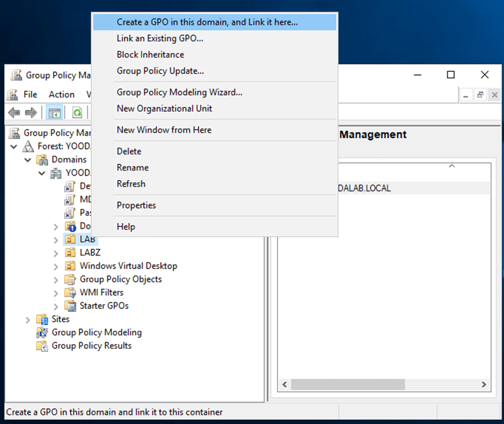Click the LABZ organizational unit icon
This screenshot has height=424, width=504.
pos(70,253)
